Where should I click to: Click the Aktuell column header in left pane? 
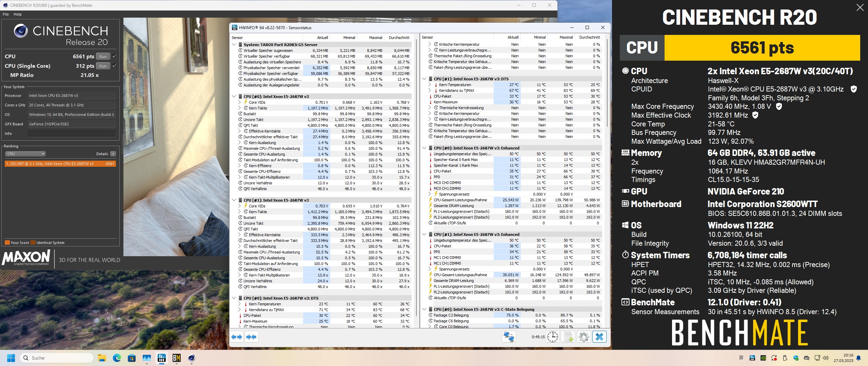click(316, 38)
